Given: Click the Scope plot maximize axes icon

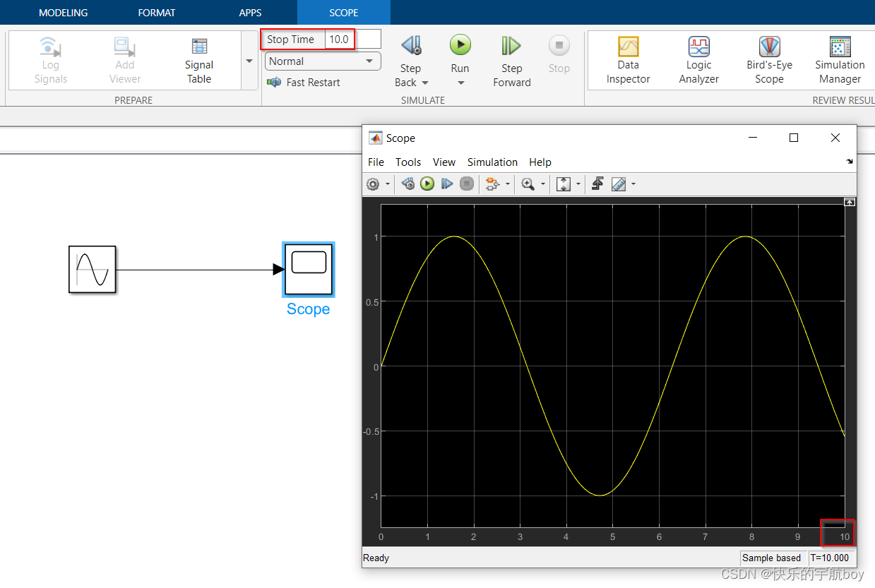Looking at the screenshot, I should (x=850, y=202).
